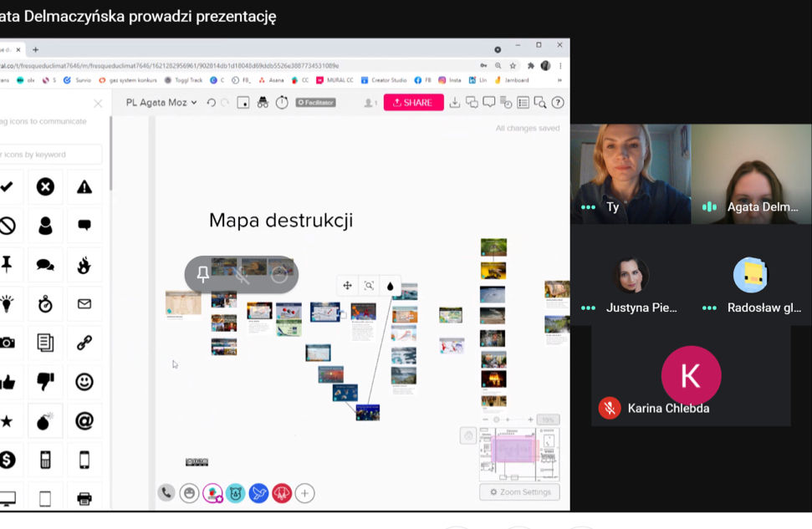Open the help question mark
The height and width of the screenshot is (529, 812).
coord(558,103)
